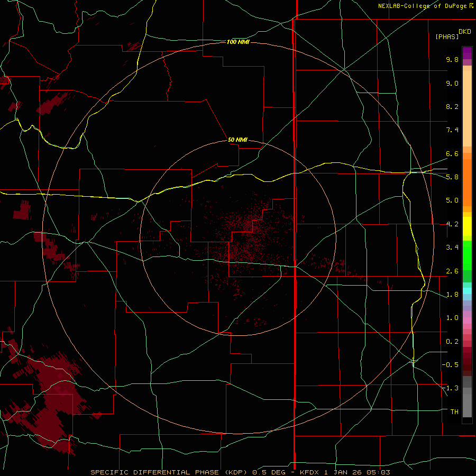Click the [PHAS] units label
Screen dimensions: 476x476
tap(447, 36)
